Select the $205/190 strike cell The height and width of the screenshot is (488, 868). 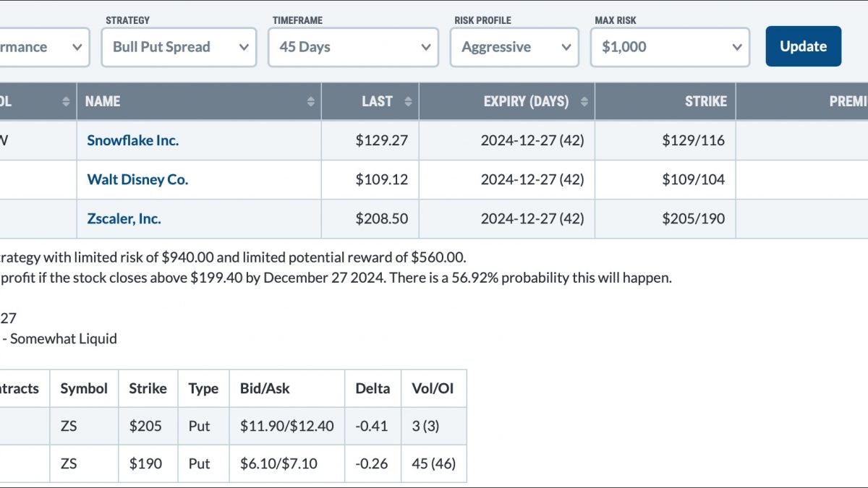point(693,218)
